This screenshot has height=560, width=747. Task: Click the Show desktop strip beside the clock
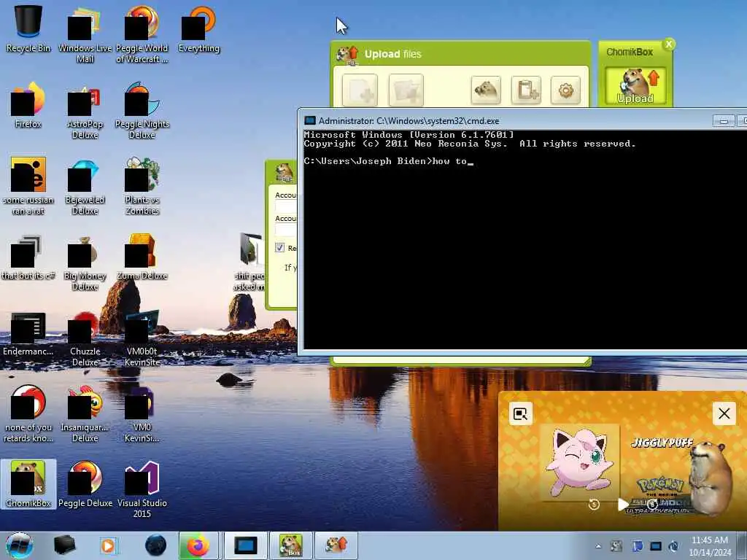(x=742, y=545)
